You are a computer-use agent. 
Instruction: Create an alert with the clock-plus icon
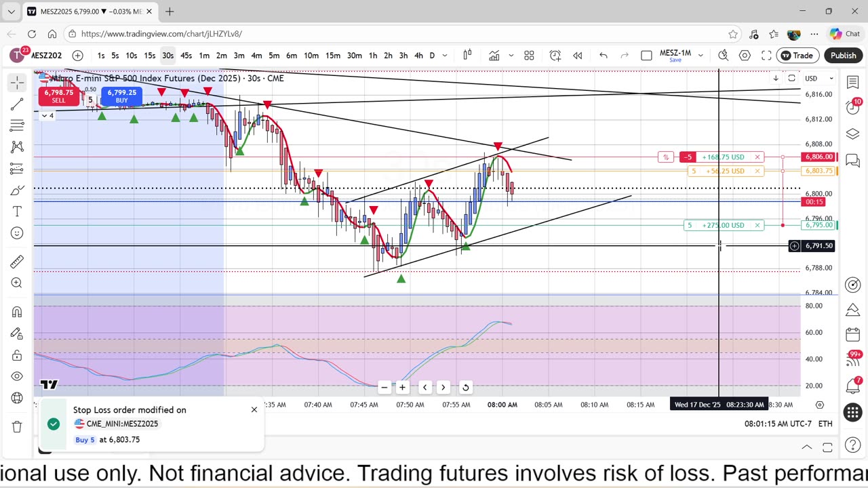pos(555,56)
